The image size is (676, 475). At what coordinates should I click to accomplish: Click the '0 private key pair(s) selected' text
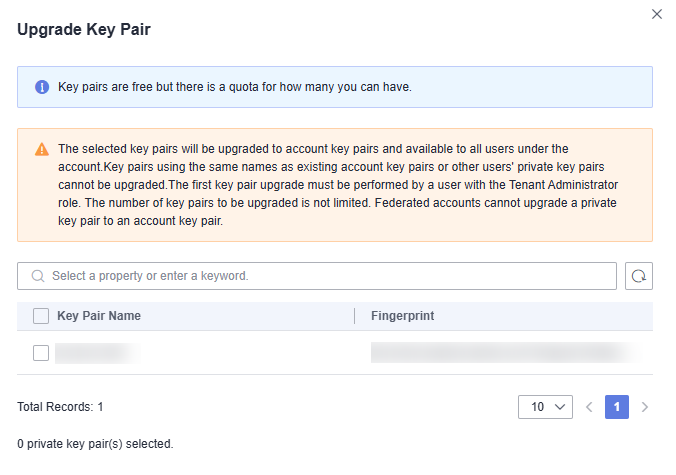click(x=95, y=444)
